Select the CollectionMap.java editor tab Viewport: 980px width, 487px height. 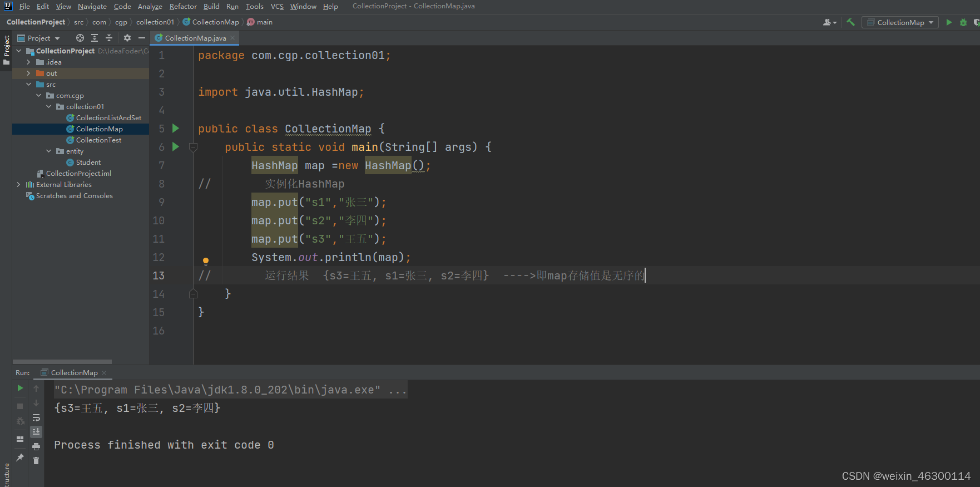(194, 38)
